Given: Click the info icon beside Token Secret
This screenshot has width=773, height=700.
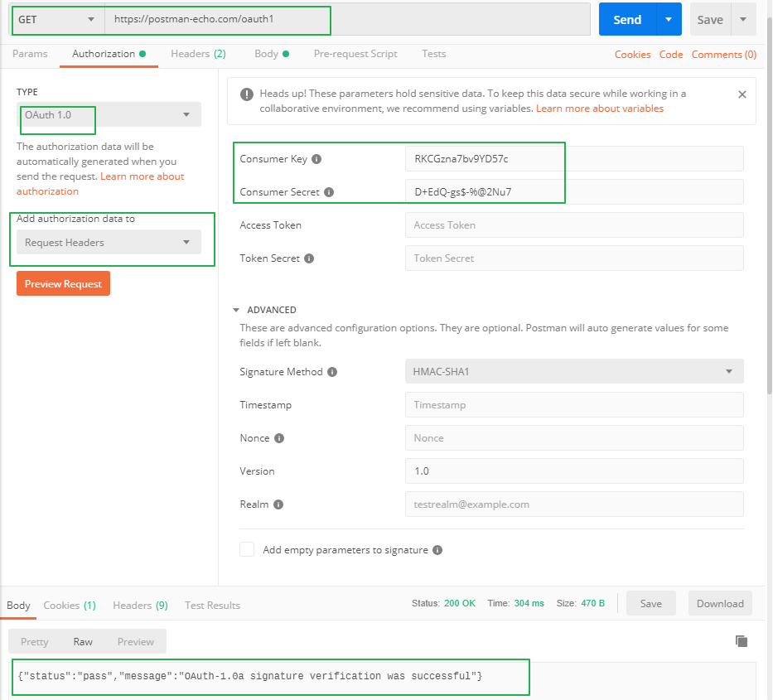Looking at the screenshot, I should (309, 258).
